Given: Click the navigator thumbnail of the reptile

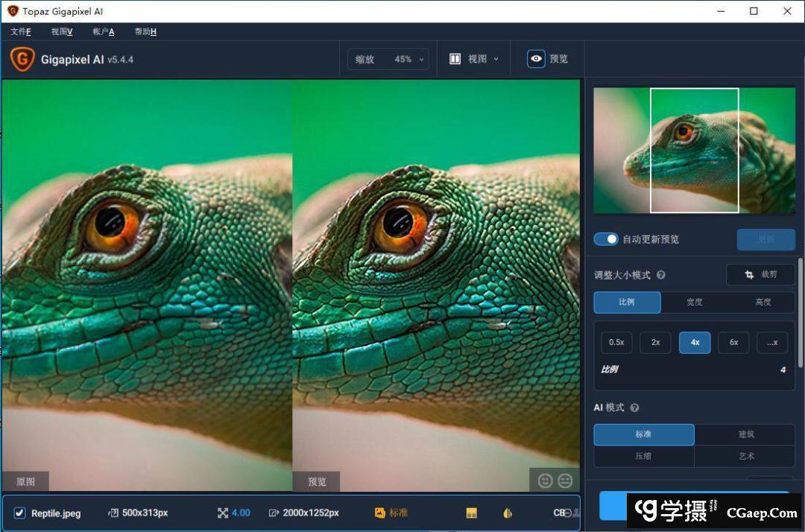Looking at the screenshot, I should point(694,151).
